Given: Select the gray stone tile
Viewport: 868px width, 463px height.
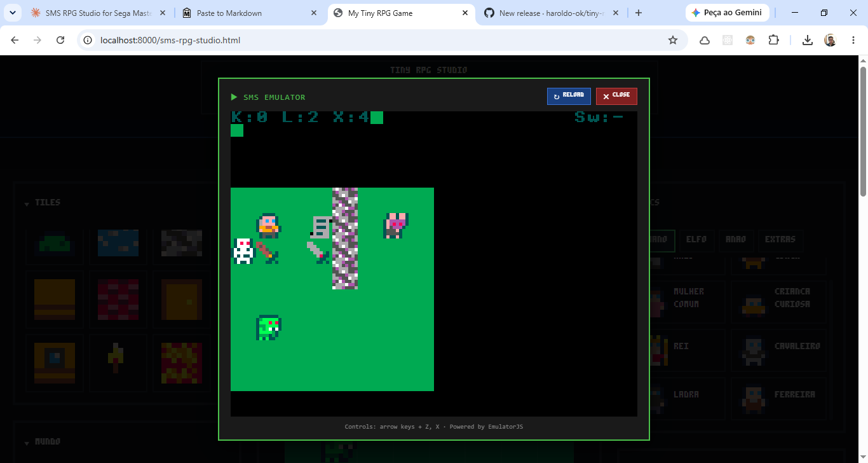Looking at the screenshot, I should tap(182, 244).
